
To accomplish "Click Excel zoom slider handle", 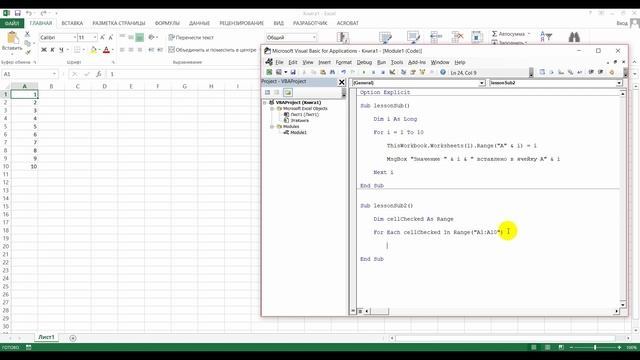I will tap(595, 347).
